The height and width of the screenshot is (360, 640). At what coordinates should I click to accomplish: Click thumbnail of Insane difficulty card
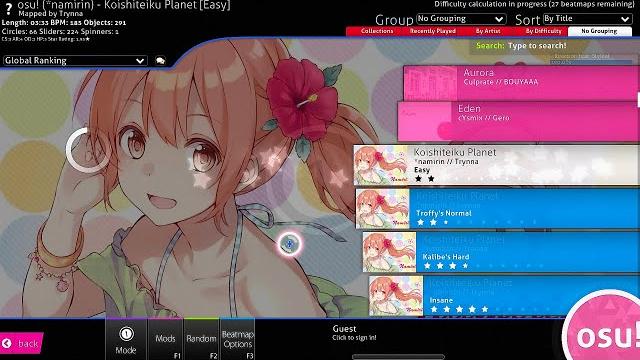tap(396, 296)
